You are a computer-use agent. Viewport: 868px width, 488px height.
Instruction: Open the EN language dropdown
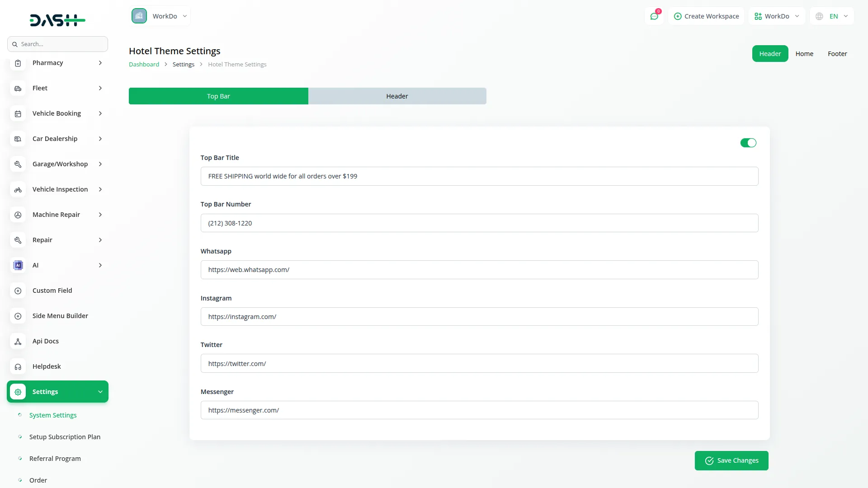[x=832, y=16]
